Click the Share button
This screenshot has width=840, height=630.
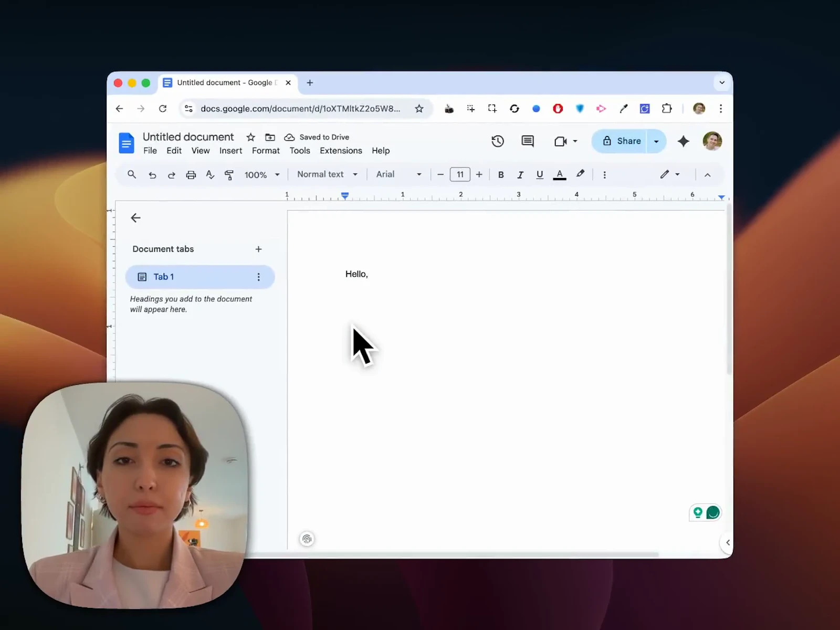click(621, 141)
